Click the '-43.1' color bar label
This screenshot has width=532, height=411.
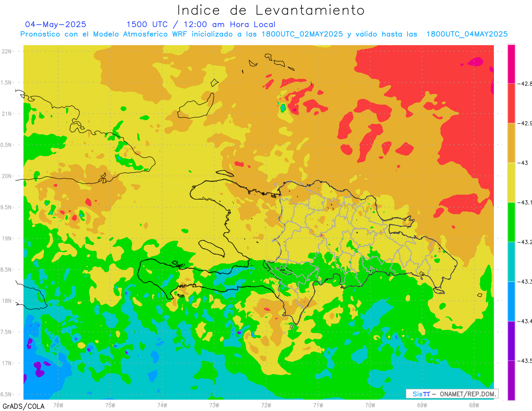click(x=524, y=203)
